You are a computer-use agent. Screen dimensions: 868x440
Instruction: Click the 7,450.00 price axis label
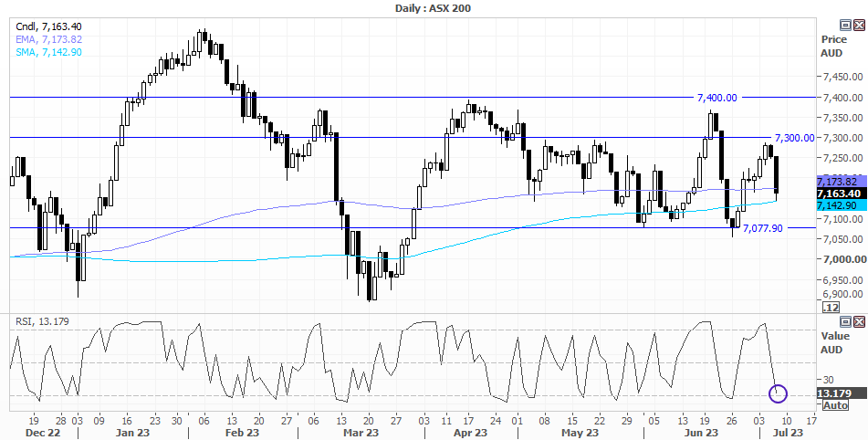[x=843, y=77]
